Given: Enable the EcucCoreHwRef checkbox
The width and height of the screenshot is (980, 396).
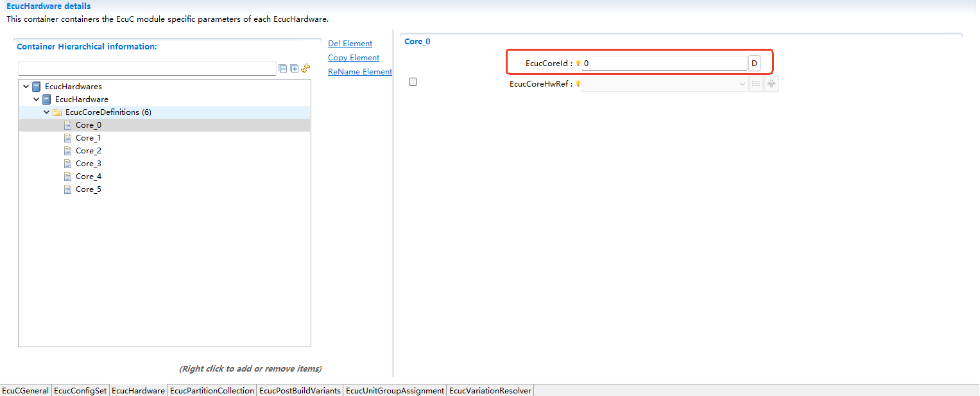Looking at the screenshot, I should coord(413,82).
